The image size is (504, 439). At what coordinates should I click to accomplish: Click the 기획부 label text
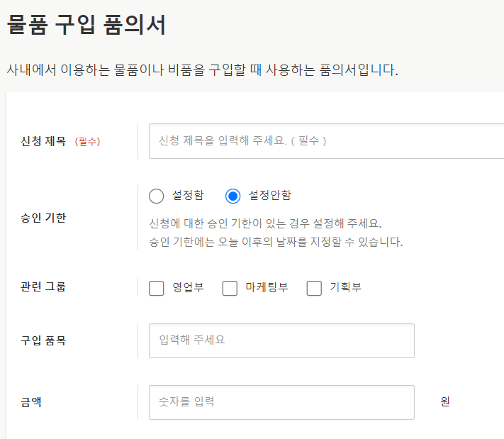pos(345,287)
